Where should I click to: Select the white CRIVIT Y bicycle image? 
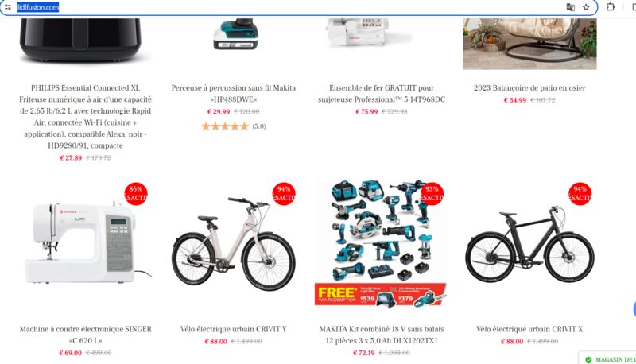pos(233,244)
